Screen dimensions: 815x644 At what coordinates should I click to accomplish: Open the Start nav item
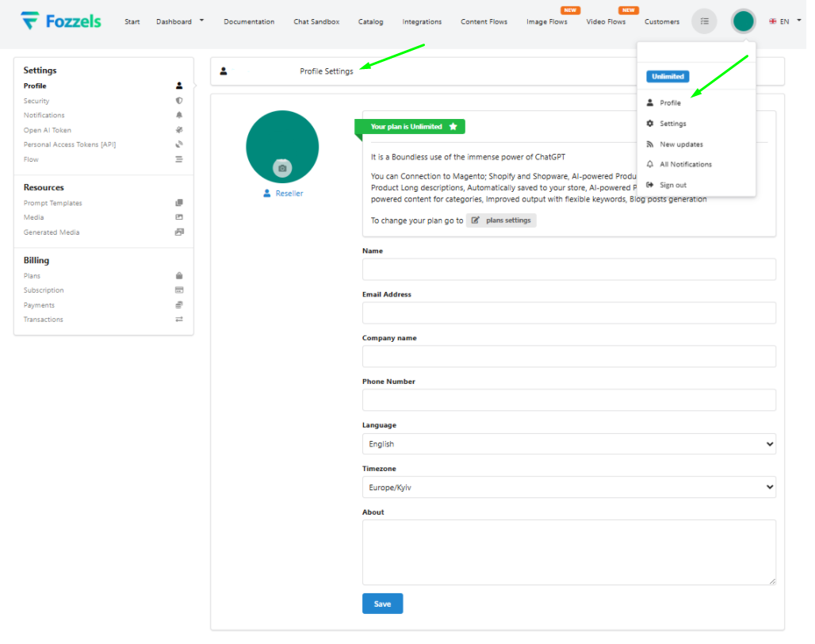click(132, 22)
